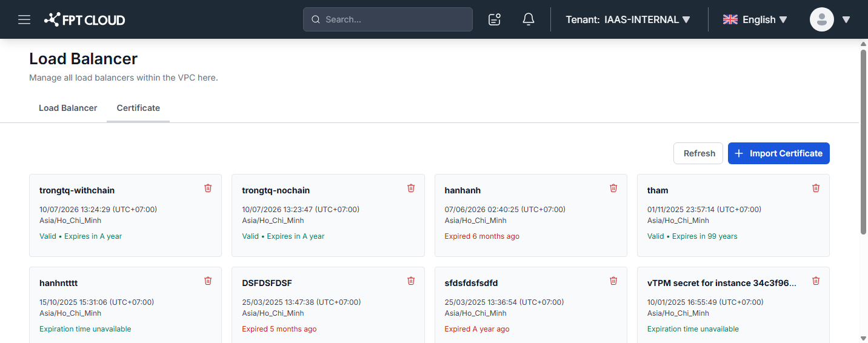Click date 25/03/2025 13:47:38 text

pos(301,302)
